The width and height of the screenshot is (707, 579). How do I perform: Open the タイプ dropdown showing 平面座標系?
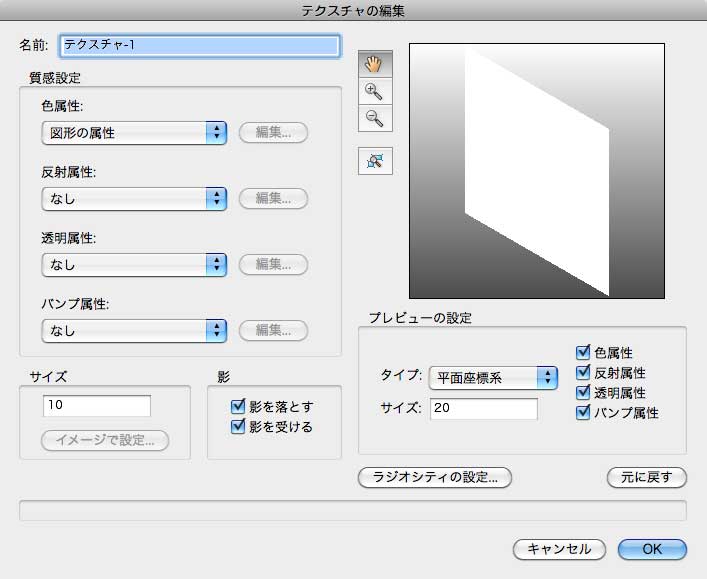pyautogui.click(x=492, y=377)
